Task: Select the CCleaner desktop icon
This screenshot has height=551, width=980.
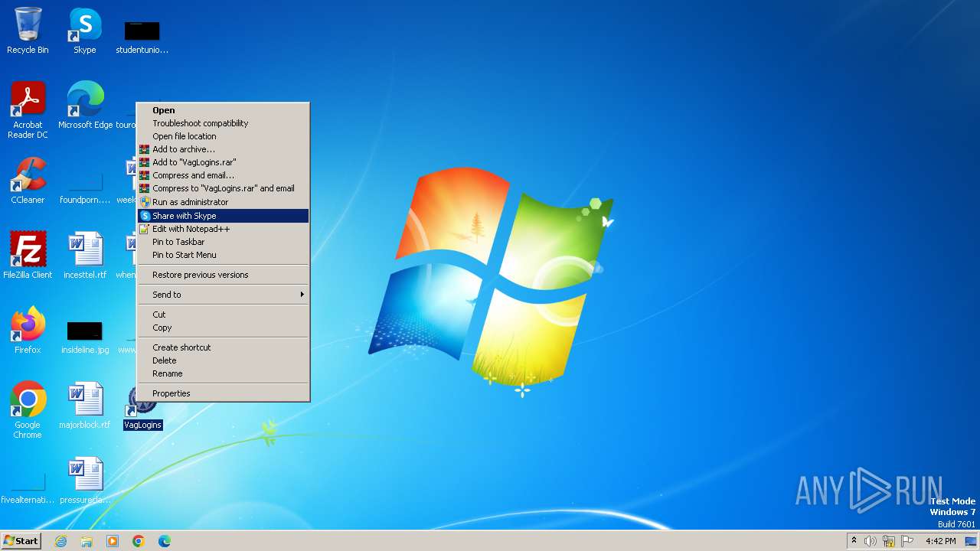Action: tap(28, 181)
